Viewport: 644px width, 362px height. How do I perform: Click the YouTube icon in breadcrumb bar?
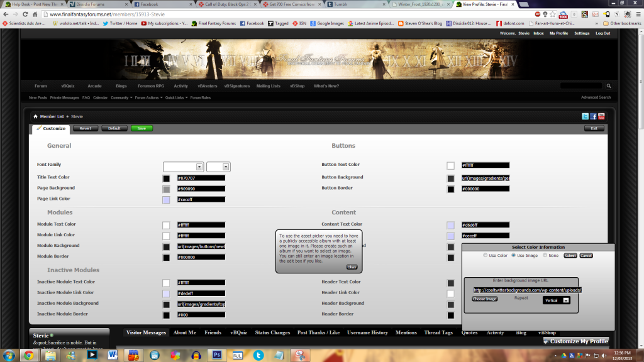coord(601,116)
